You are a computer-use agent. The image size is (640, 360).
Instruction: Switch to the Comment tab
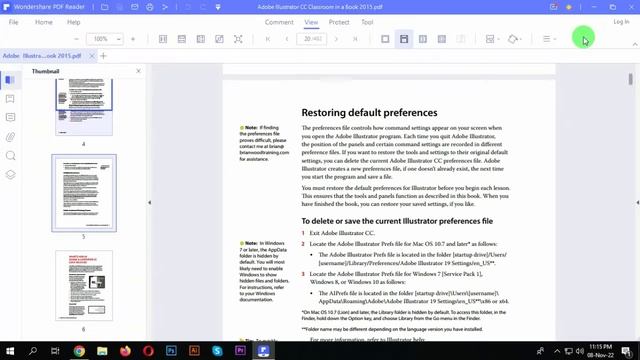pyautogui.click(x=279, y=22)
